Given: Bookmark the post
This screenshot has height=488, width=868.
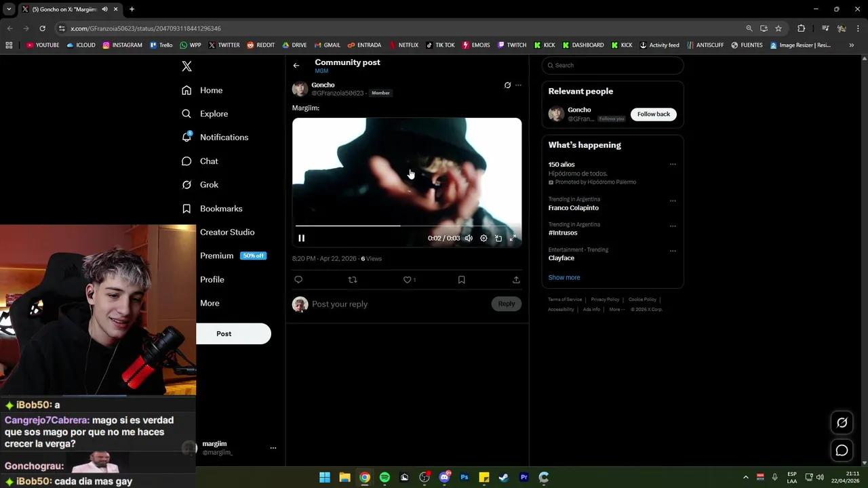Looking at the screenshot, I should tap(462, 279).
